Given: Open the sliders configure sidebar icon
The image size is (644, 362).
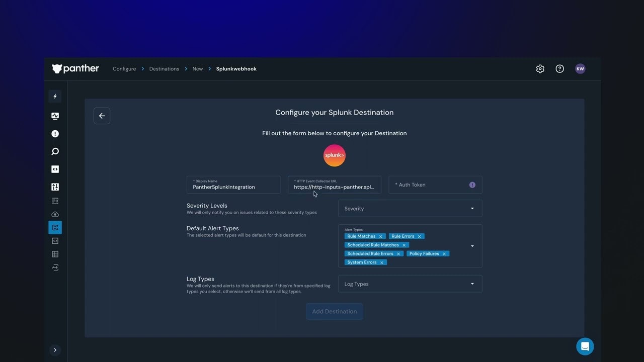Looking at the screenshot, I should click(x=55, y=187).
